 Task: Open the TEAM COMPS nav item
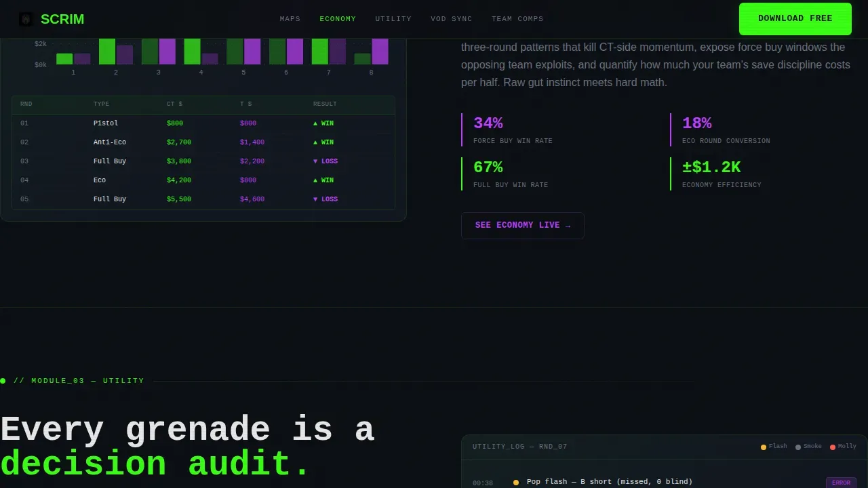pyautogui.click(x=517, y=19)
